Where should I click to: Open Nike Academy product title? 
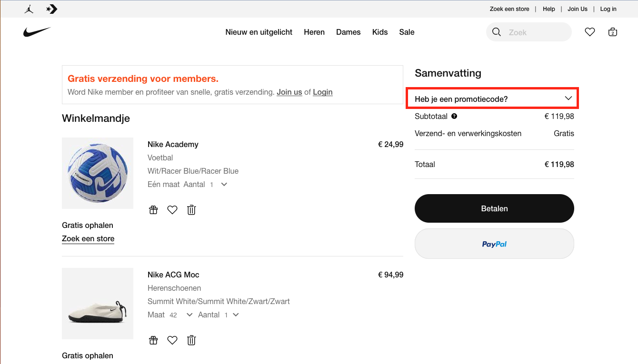(173, 144)
